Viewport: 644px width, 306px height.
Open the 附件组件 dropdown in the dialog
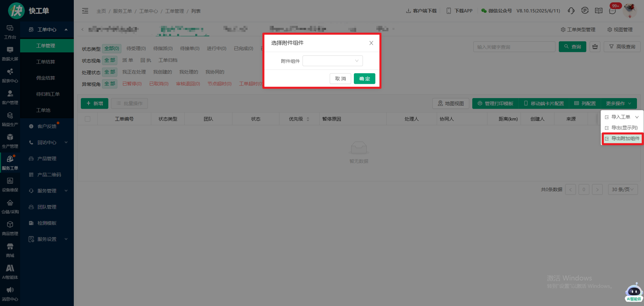tap(332, 61)
